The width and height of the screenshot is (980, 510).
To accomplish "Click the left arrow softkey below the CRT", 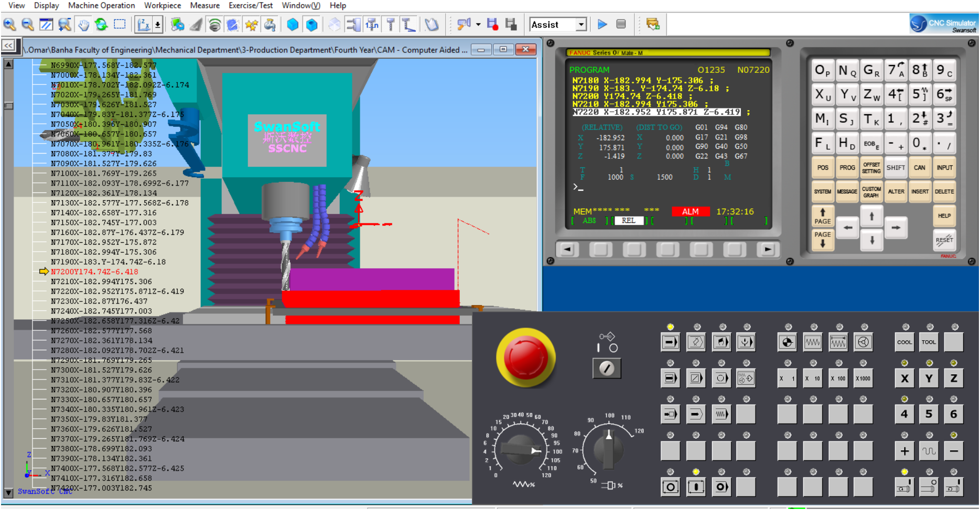I will 567,249.
